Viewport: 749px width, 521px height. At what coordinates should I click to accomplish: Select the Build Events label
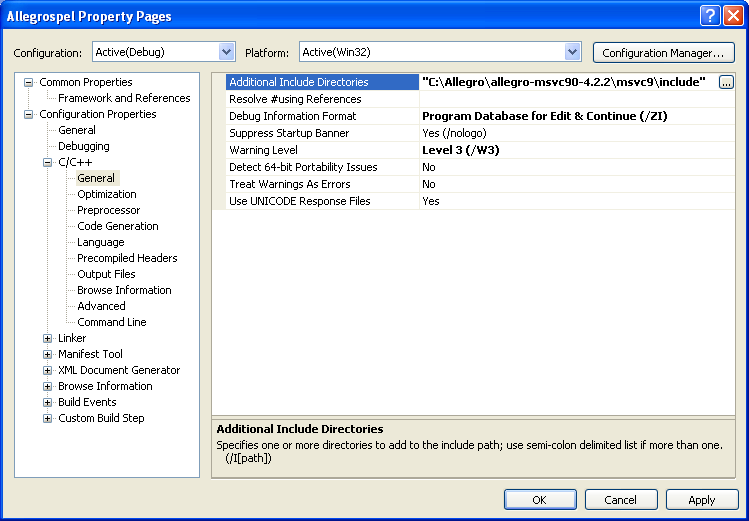tap(87, 402)
